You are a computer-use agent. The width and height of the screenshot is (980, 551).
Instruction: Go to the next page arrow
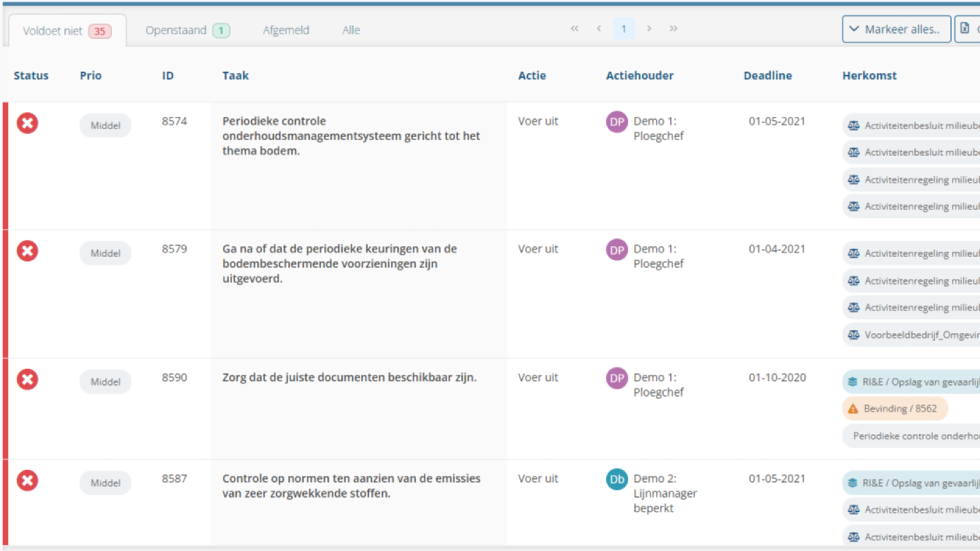pyautogui.click(x=649, y=29)
